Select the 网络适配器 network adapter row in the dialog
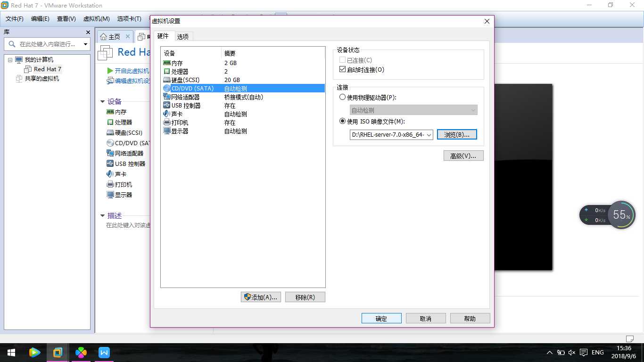This screenshot has width=644, height=362. pyautogui.click(x=243, y=97)
